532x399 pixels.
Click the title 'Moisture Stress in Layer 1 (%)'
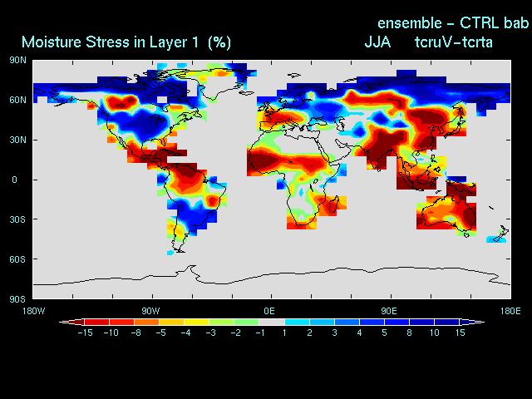126,42
